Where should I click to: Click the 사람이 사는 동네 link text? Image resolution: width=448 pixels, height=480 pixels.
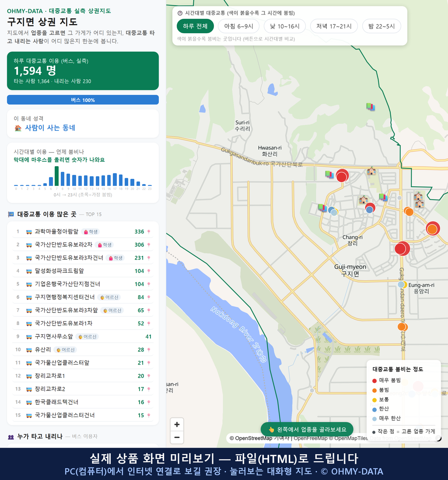50,128
